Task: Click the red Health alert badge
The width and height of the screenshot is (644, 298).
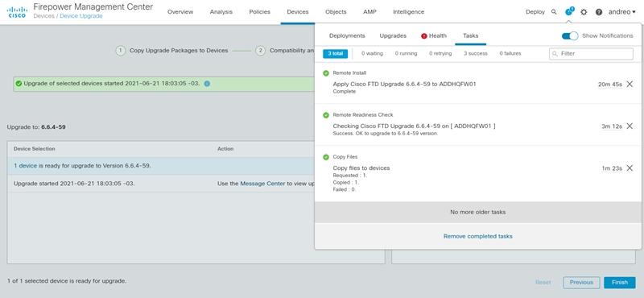Action: (424, 35)
